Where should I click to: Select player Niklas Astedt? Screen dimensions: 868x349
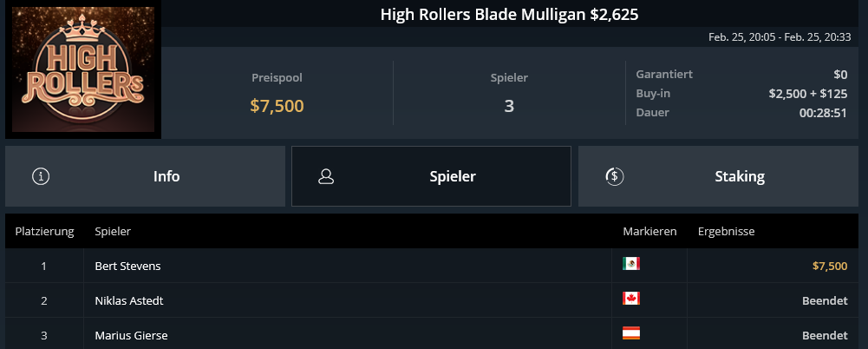click(x=129, y=300)
